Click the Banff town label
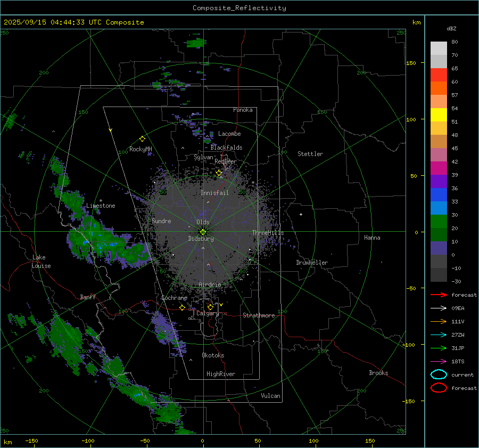This screenshot has height=448, width=479. (x=88, y=297)
